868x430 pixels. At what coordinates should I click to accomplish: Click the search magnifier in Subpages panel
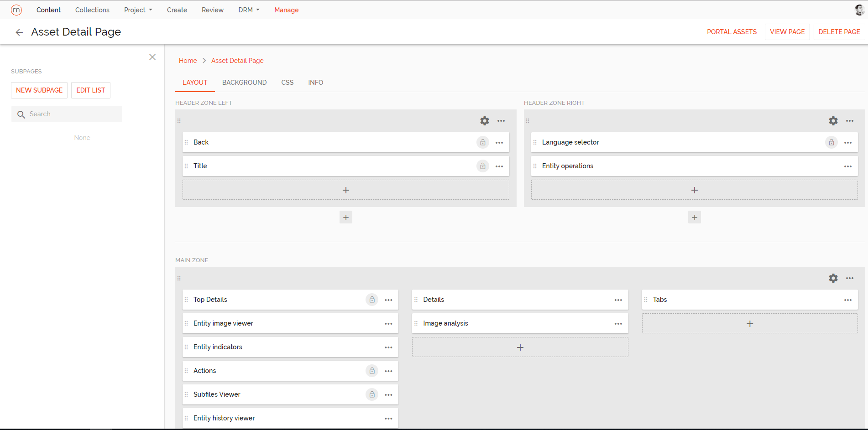pos(21,114)
